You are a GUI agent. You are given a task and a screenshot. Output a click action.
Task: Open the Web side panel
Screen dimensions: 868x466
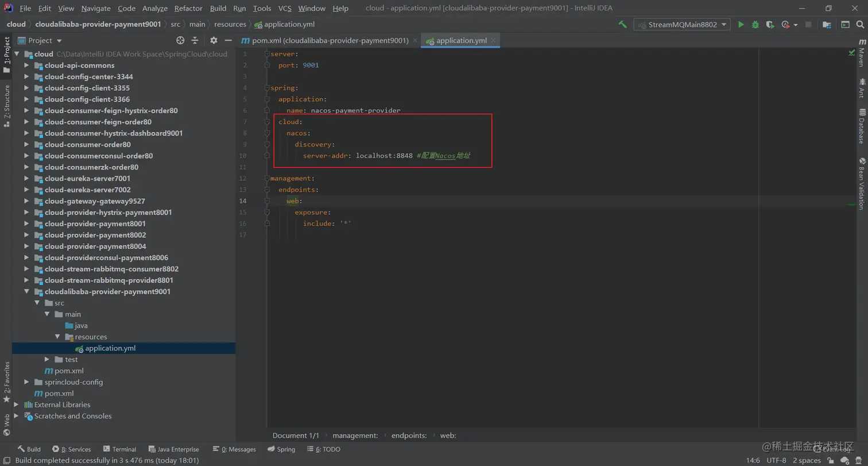[x=6, y=425]
